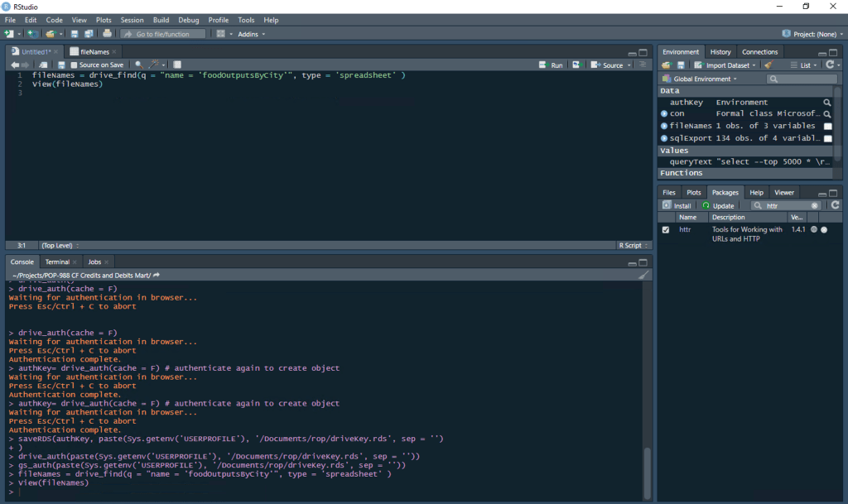The image size is (848, 504).
Task: Remove the httr package with X icon
Action: pos(824,229)
